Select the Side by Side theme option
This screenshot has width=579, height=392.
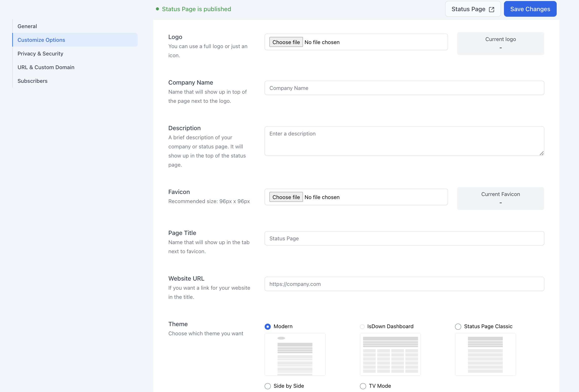[x=267, y=386]
